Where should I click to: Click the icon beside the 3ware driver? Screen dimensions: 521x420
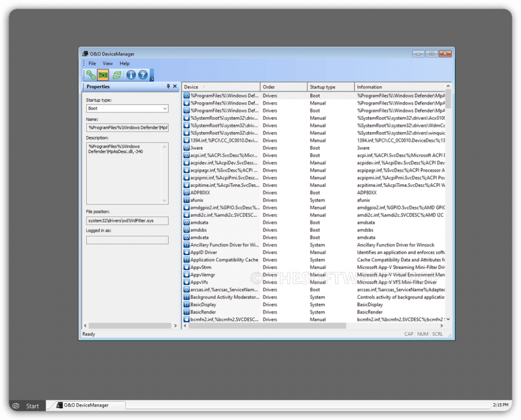[x=186, y=148]
